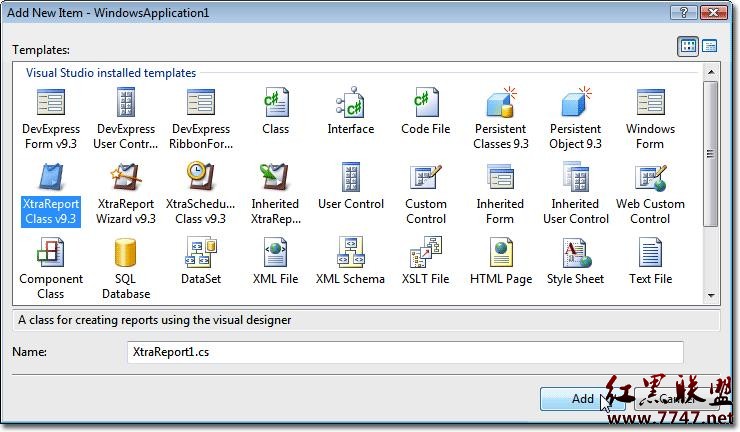Pick the HTML Page template
This screenshot has height=432, width=740.
501,262
